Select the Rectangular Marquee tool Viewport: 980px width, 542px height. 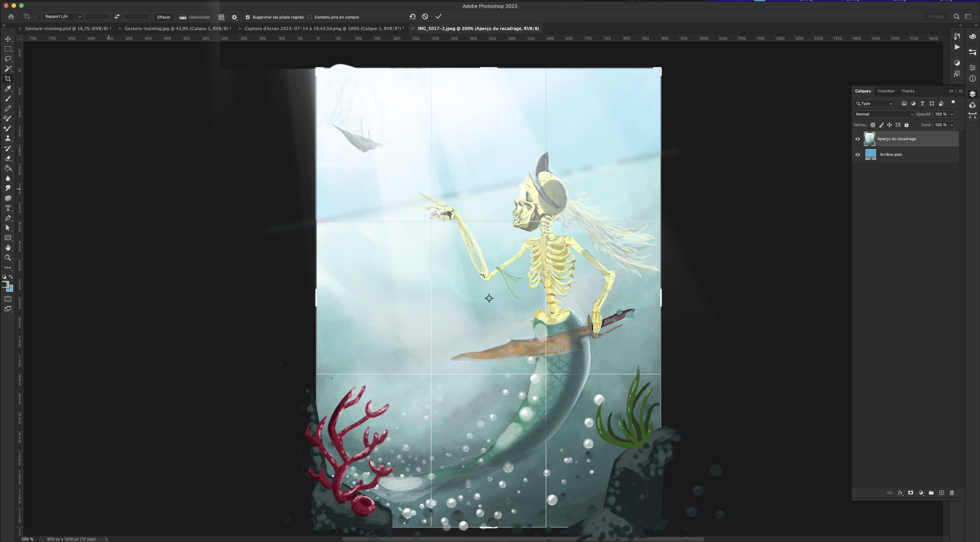8,49
